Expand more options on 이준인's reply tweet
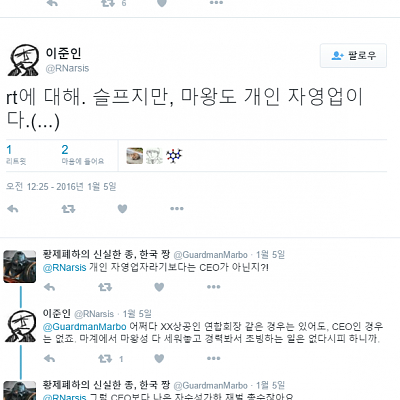 [213, 358]
